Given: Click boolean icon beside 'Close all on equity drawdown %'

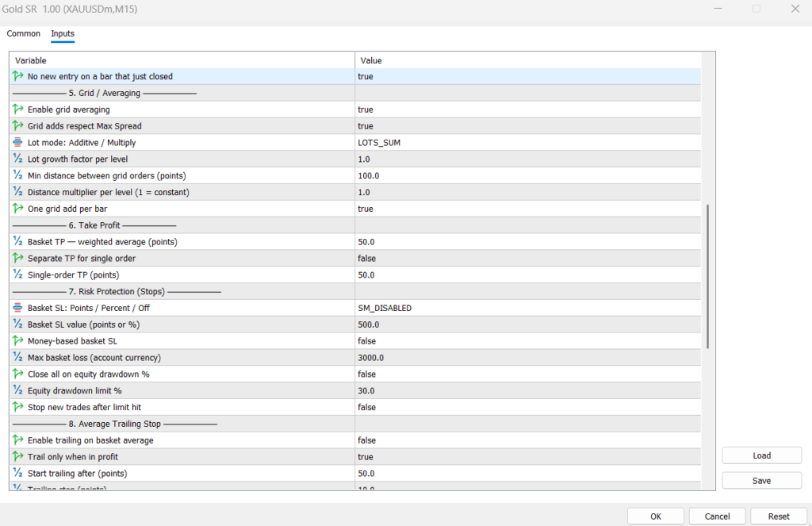Looking at the screenshot, I should 18,374.
